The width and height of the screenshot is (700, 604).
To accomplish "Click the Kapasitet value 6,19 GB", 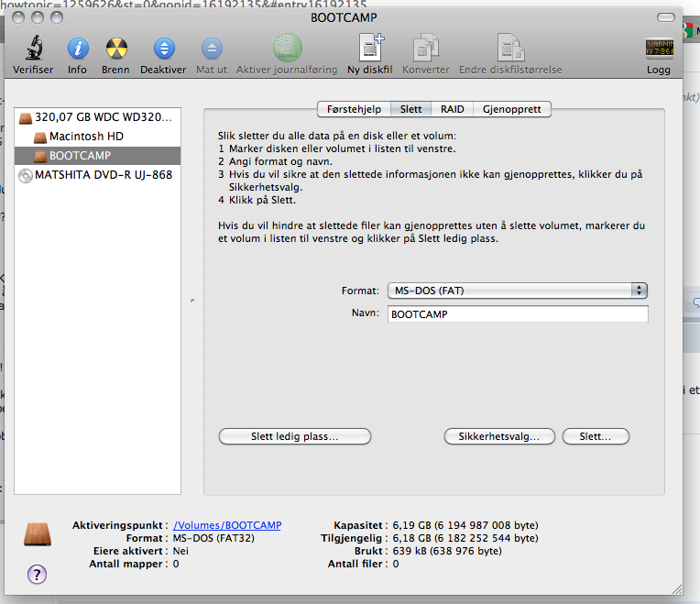I will tap(465, 525).
